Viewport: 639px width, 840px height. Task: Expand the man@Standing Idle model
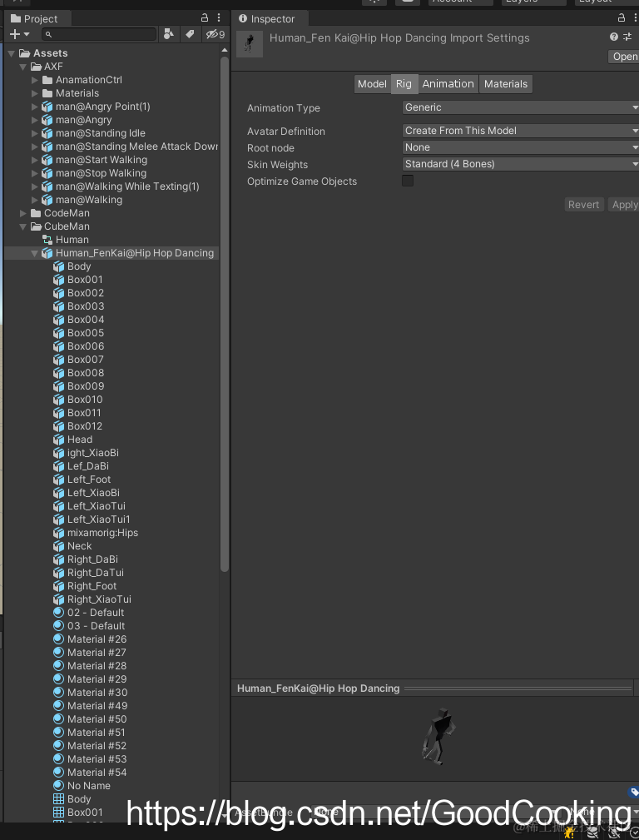35,133
